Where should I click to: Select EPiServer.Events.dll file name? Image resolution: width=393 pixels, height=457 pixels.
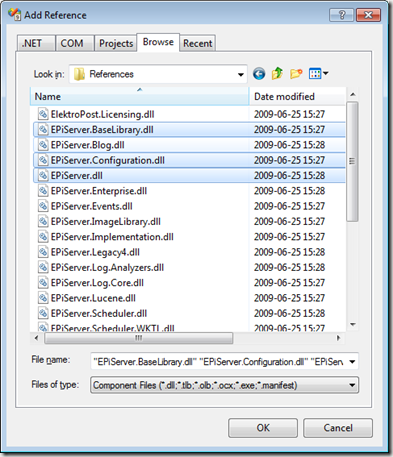[x=91, y=206]
